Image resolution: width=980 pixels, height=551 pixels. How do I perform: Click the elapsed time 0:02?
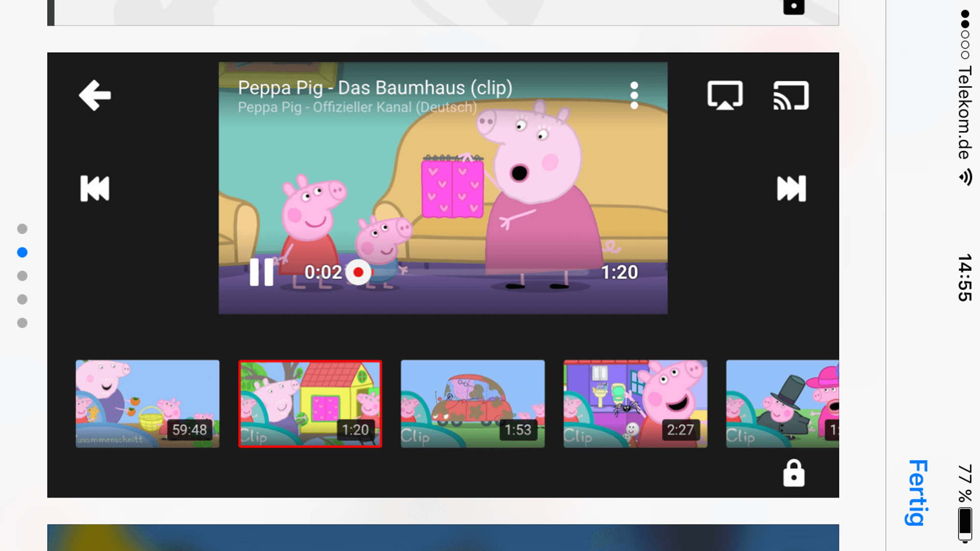323,272
